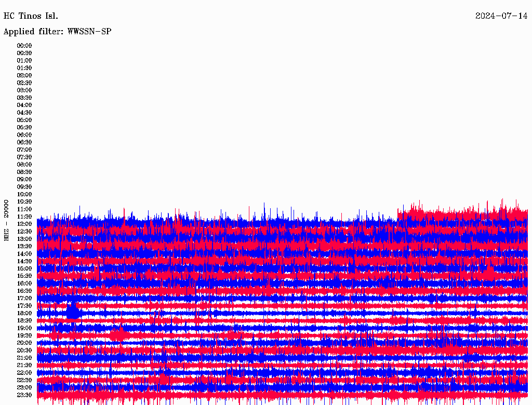The image size is (532, 405).
Task: Click the 15:30 time label
Action: [24, 276]
